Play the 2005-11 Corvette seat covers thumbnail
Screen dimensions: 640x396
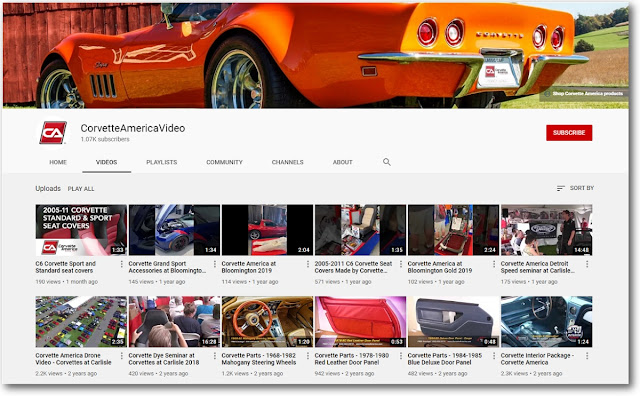pos(81,230)
